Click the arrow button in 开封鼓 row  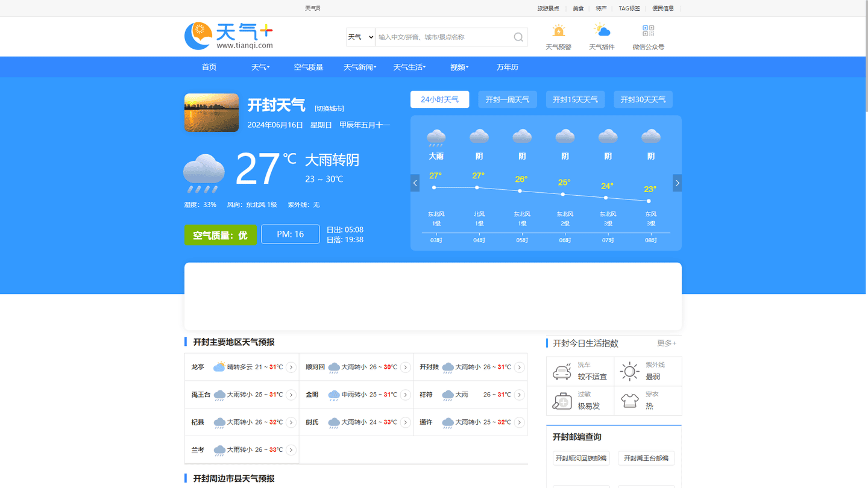point(520,367)
